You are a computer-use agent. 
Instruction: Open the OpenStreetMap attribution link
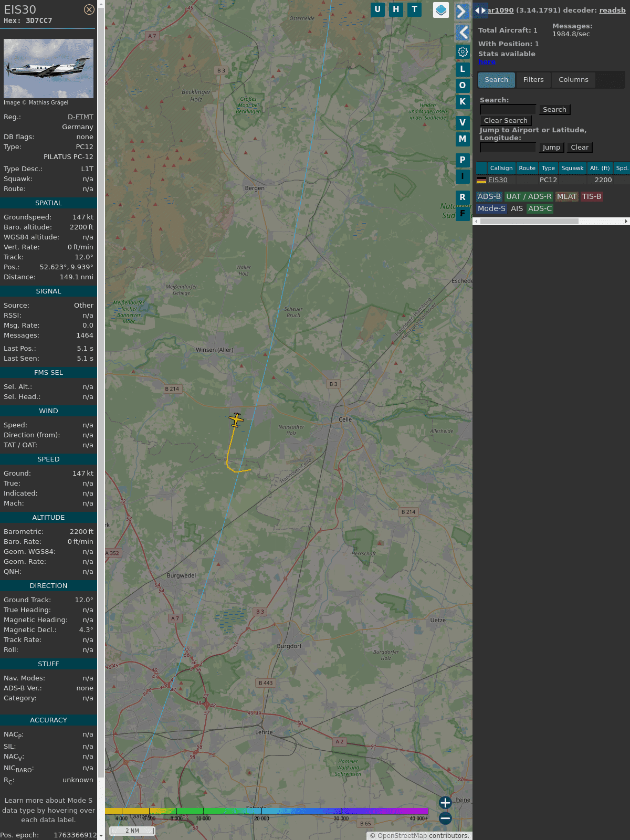coord(402,836)
